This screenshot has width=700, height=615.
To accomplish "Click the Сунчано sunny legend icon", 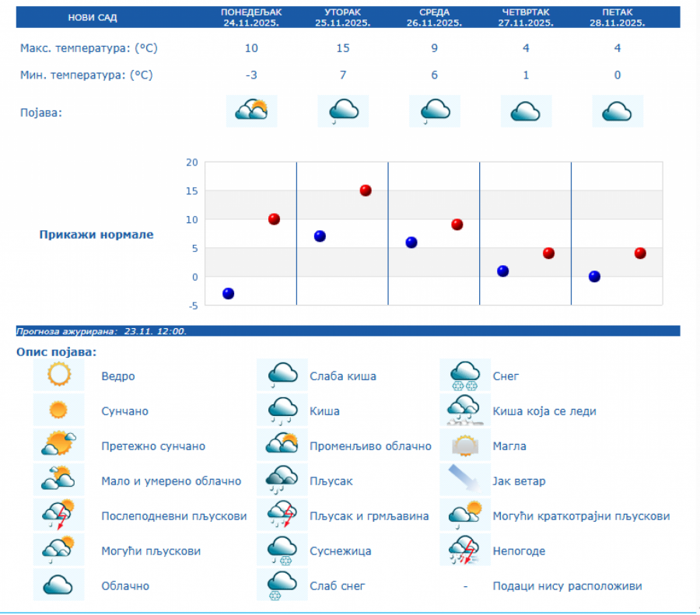I will (x=58, y=411).
